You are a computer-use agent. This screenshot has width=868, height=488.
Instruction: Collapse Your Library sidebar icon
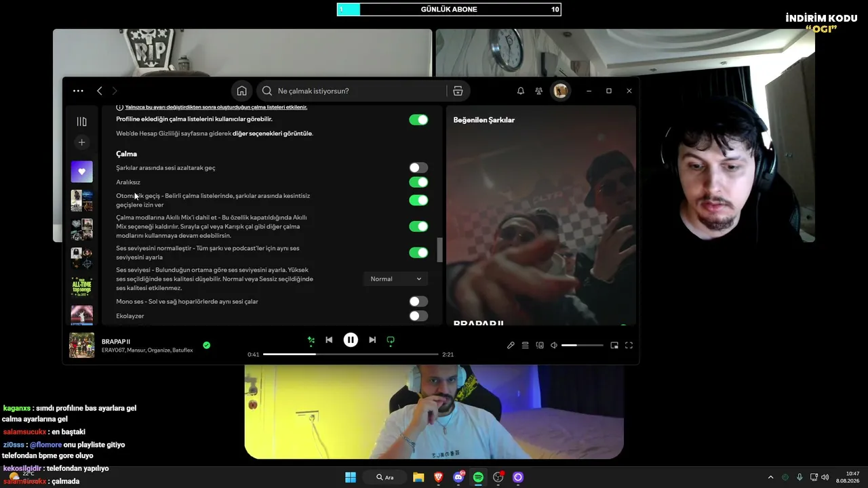coord(82,121)
